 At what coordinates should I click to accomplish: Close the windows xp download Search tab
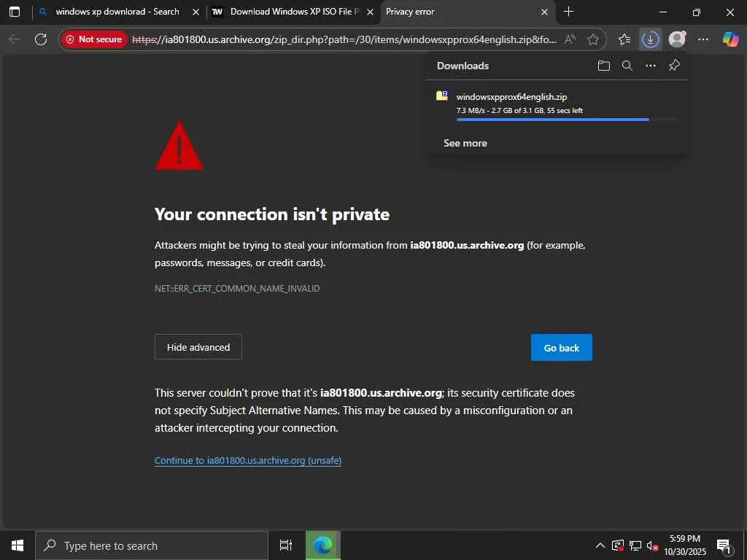pyautogui.click(x=196, y=12)
